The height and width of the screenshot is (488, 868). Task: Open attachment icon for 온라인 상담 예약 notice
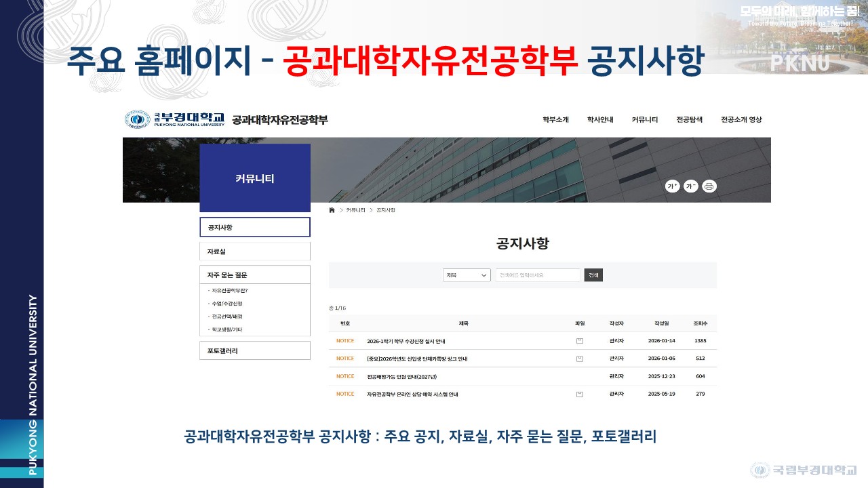click(x=579, y=394)
